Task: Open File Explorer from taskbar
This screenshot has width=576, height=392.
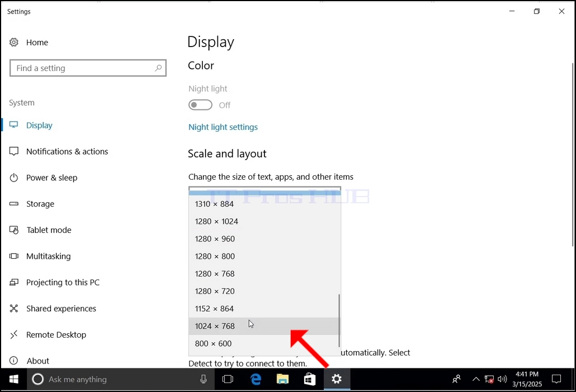Action: pos(282,379)
